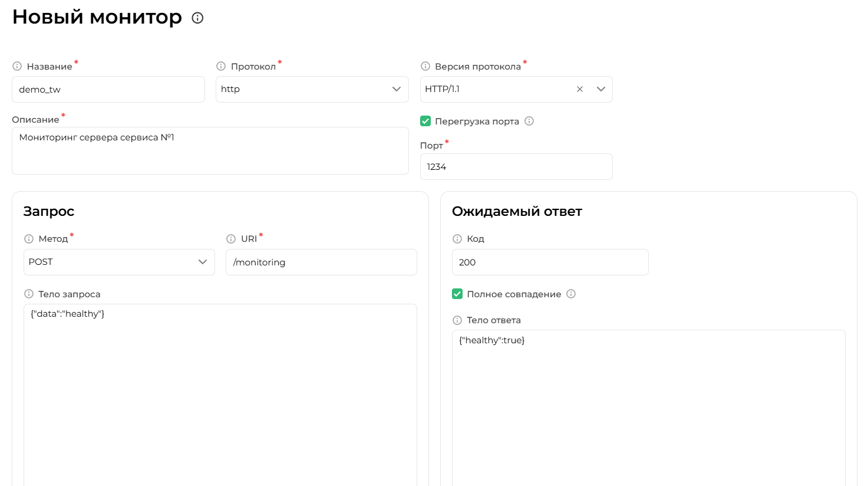The height and width of the screenshot is (486, 868).
Task: Open the Метод dropdown showing POST
Action: coord(119,262)
